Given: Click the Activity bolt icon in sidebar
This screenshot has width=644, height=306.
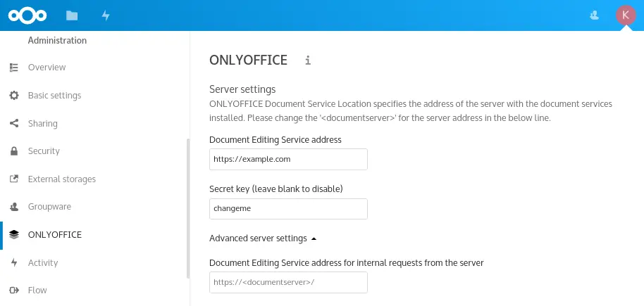Looking at the screenshot, I should [x=14, y=262].
